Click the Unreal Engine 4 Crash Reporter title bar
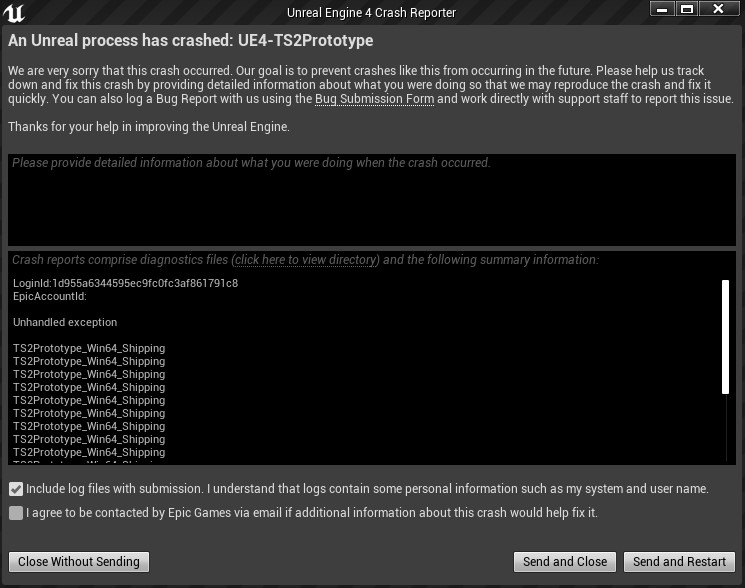The height and width of the screenshot is (588, 745). click(371, 13)
